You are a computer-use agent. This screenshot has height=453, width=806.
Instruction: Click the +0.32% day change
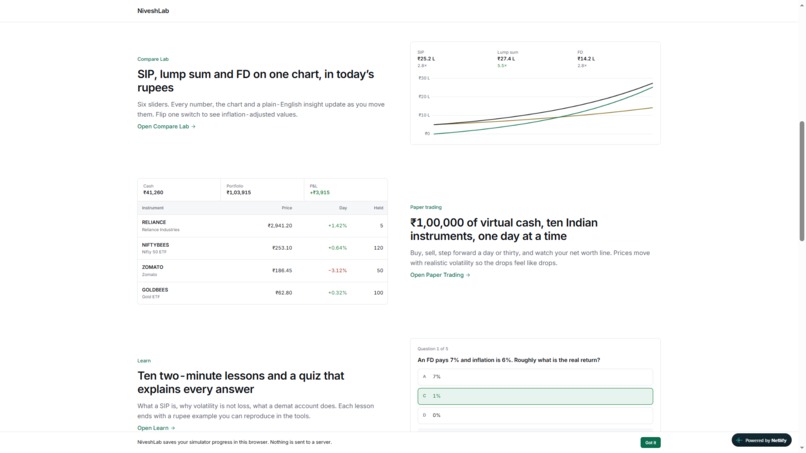click(x=338, y=293)
